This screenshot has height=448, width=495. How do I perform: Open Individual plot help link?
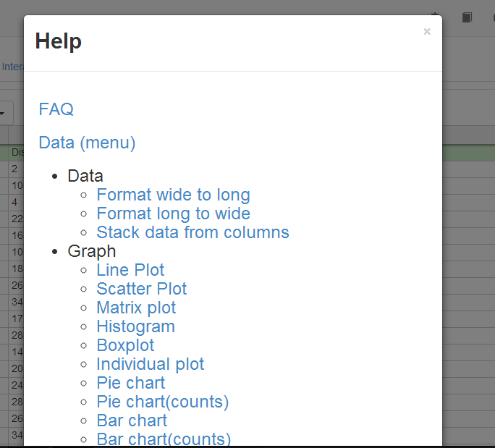click(150, 364)
